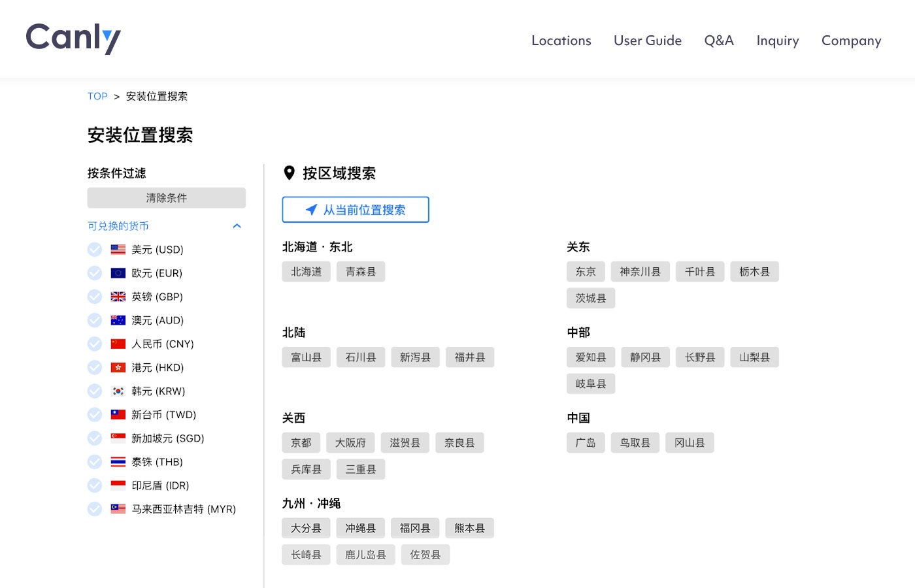
Task: Click the Taiwan flag icon
Action: tap(118, 414)
